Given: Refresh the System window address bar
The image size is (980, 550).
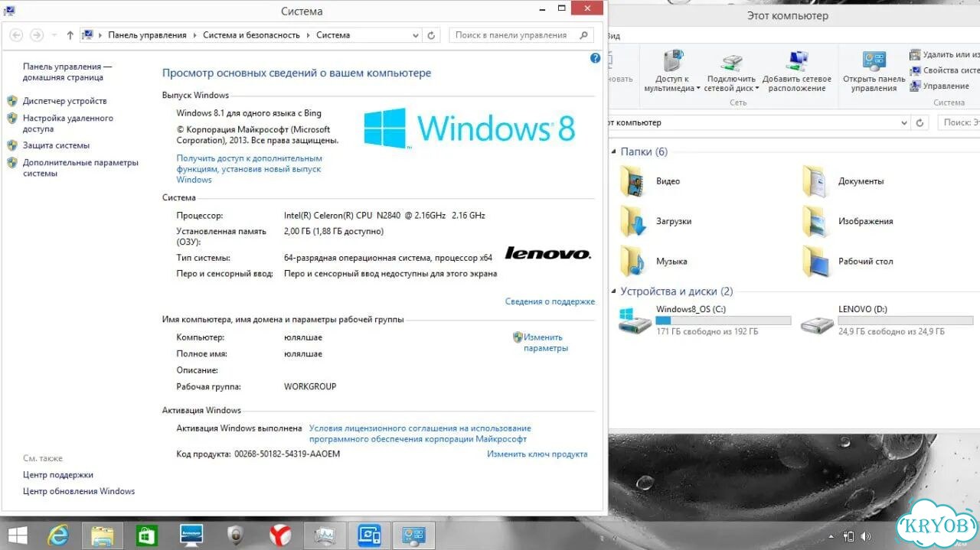Looking at the screenshot, I should point(431,35).
